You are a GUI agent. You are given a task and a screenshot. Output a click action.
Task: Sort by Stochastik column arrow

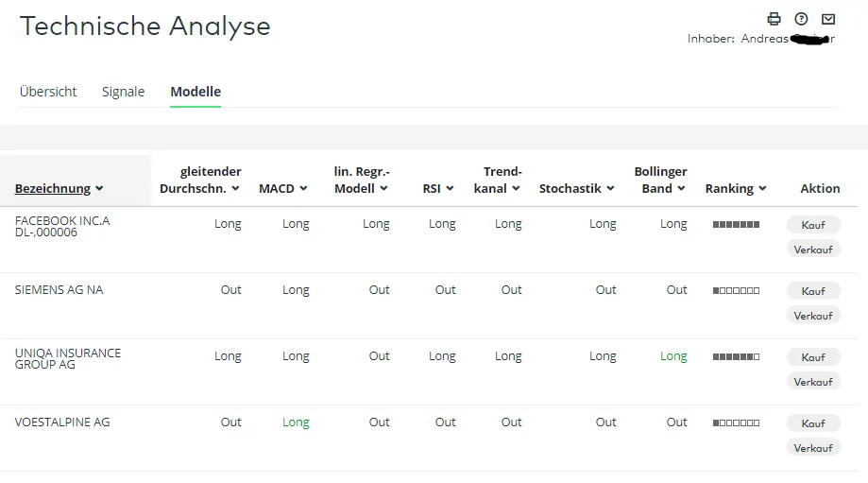(610, 189)
